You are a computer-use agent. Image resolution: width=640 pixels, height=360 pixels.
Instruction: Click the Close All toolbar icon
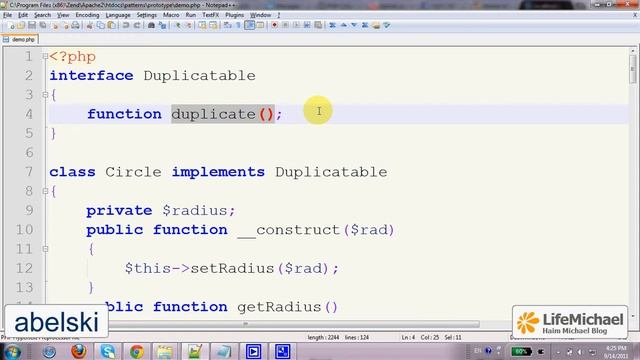[x=65, y=25]
